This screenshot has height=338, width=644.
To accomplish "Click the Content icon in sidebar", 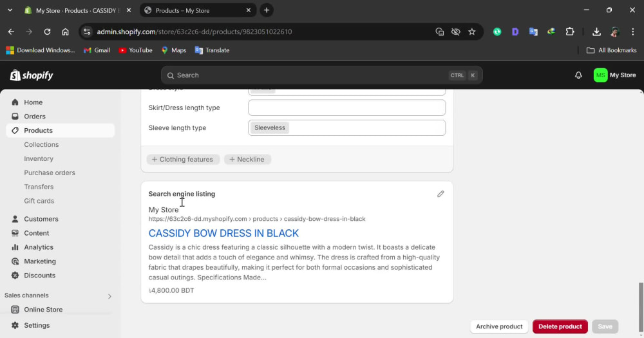I will 15,233.
